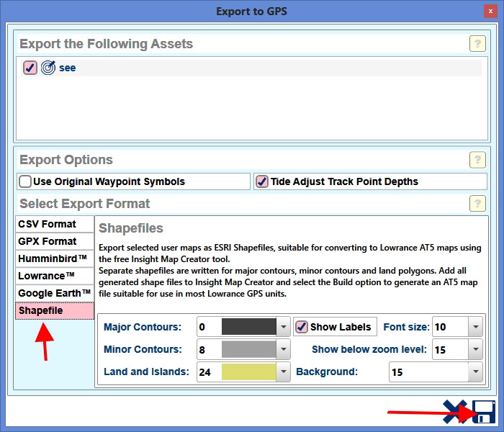Select the Lowrance export format
The width and height of the screenshot is (504, 432).
pos(55,276)
